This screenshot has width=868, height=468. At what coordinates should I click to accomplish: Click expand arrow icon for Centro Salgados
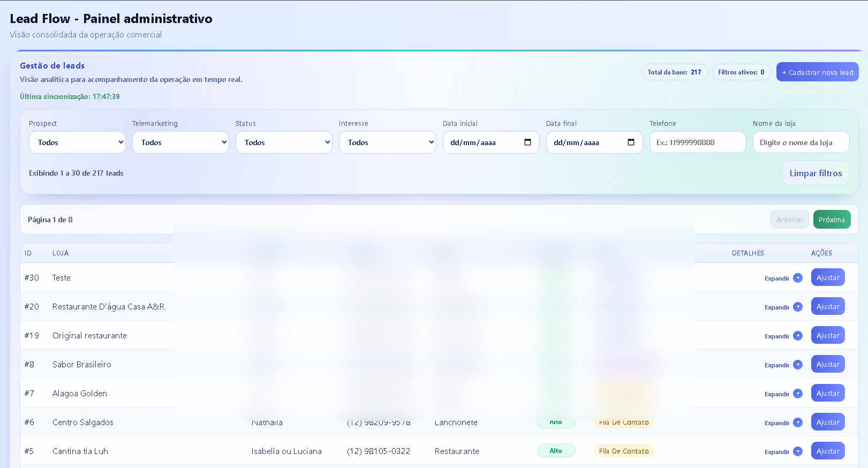pos(798,422)
